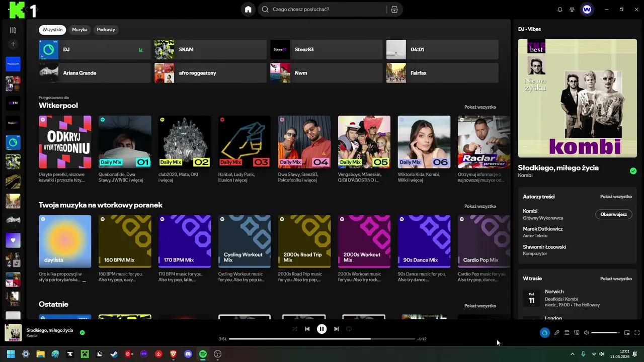Viewport: 644px width, 362px height.
Task: Click the Sławomir Łosowski credit name
Action: [544, 247]
